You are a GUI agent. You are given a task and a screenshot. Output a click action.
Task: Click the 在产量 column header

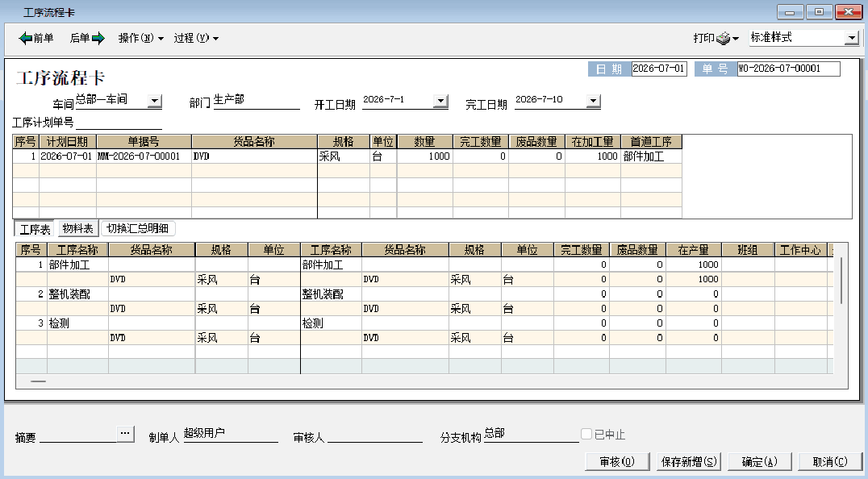tap(693, 250)
